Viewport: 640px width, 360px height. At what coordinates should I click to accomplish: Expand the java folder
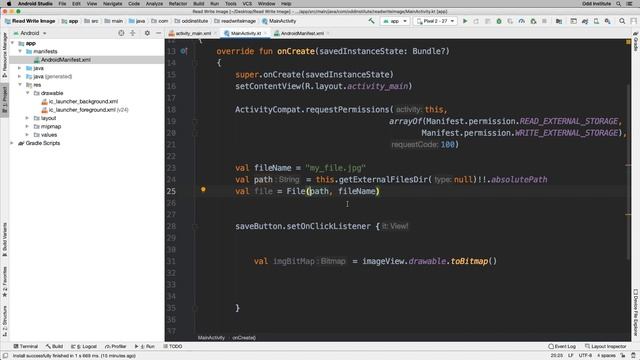click(20, 68)
